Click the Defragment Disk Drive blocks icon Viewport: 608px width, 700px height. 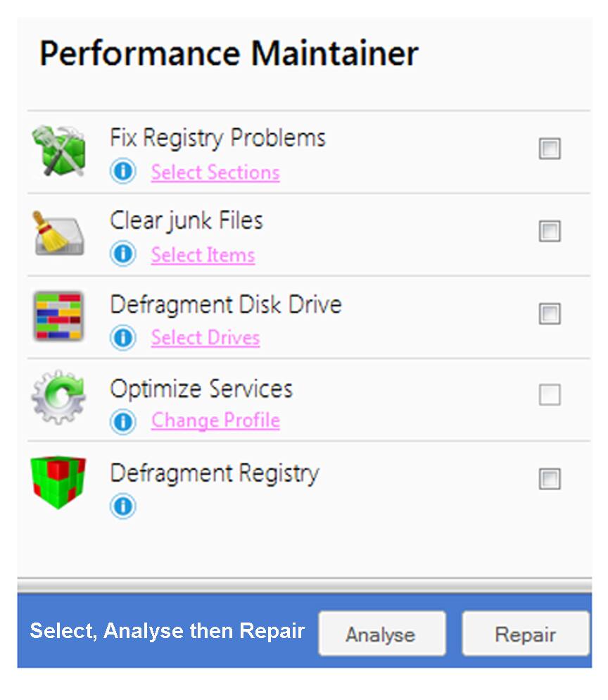pos(58,315)
